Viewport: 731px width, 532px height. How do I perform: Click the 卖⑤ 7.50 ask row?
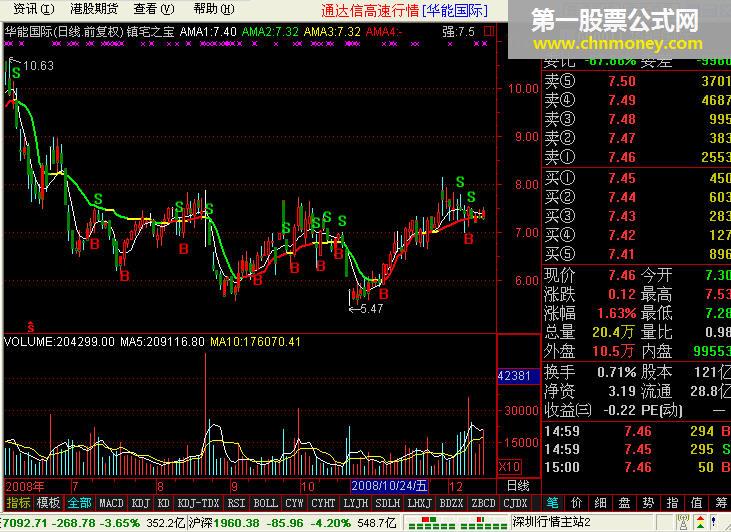[x=637, y=81]
